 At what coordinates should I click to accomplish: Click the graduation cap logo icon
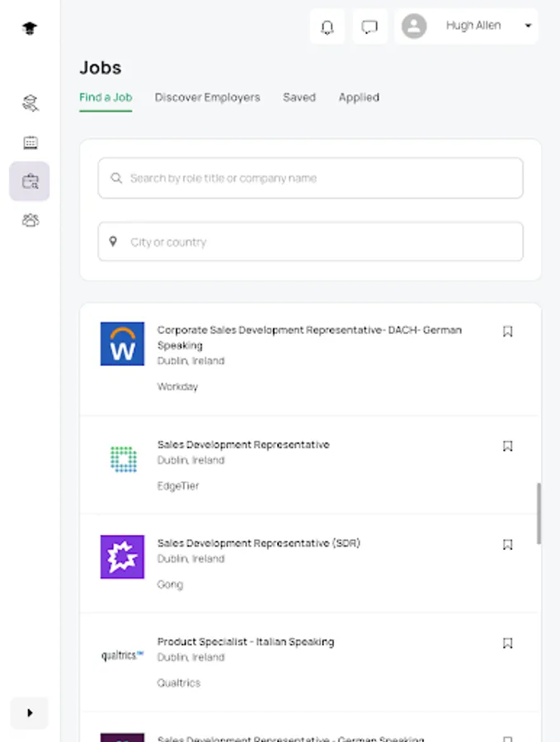[x=30, y=29]
